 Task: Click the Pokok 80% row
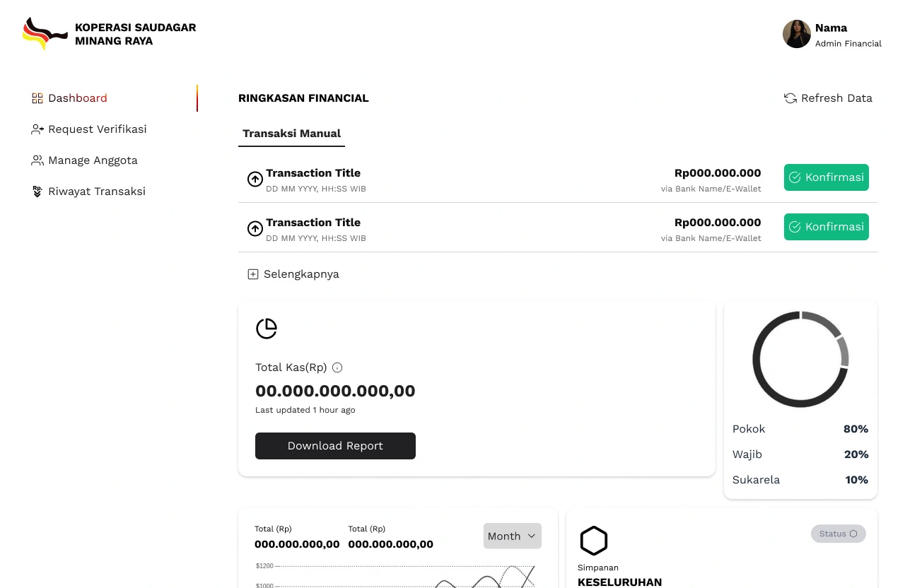pos(800,429)
